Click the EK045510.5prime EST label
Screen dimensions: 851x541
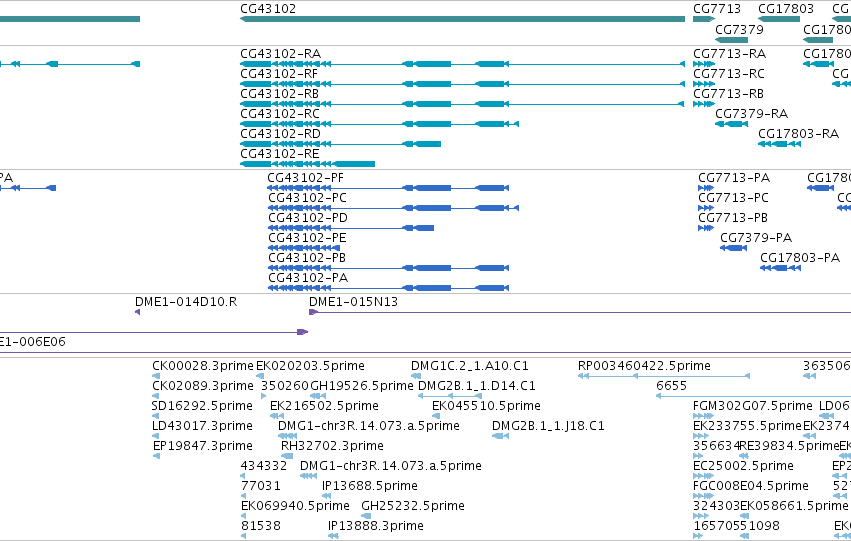point(486,406)
